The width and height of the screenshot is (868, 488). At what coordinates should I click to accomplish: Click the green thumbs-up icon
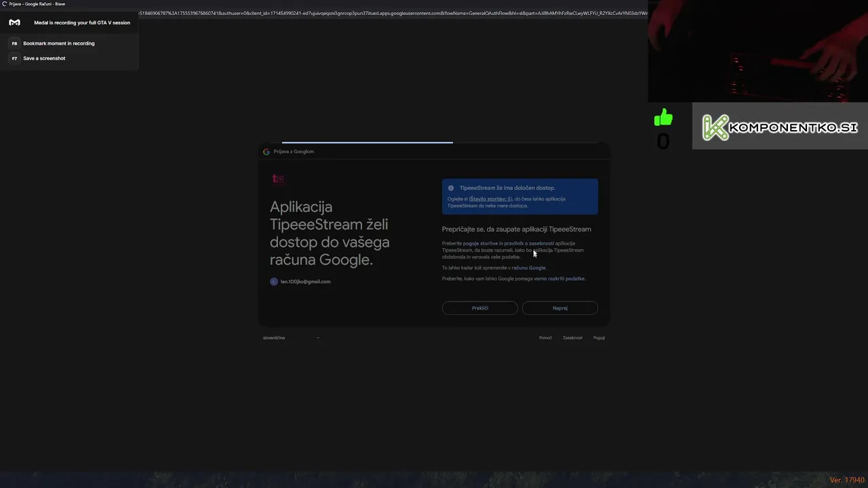[663, 118]
